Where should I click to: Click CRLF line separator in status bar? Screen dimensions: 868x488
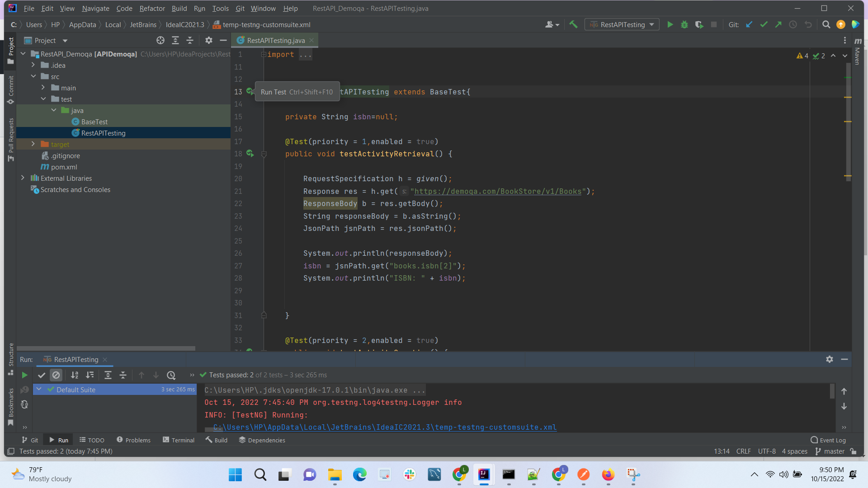[x=743, y=451]
